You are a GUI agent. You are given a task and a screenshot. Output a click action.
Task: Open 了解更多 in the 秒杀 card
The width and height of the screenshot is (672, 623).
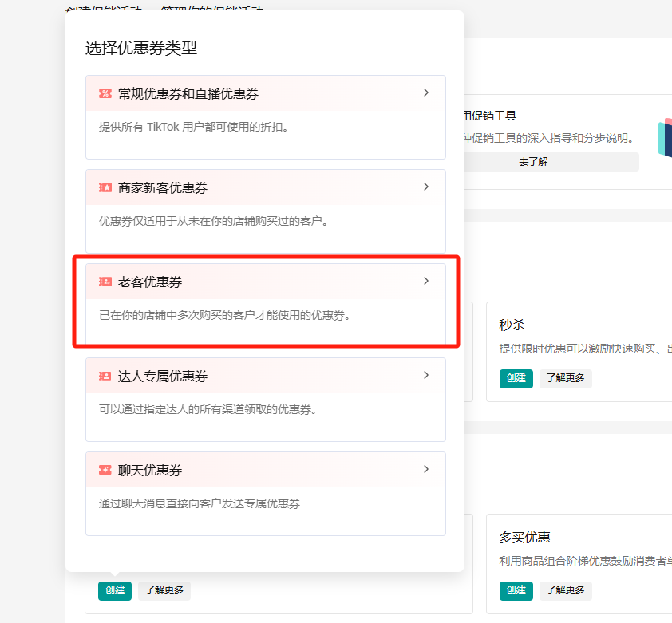[x=566, y=378]
